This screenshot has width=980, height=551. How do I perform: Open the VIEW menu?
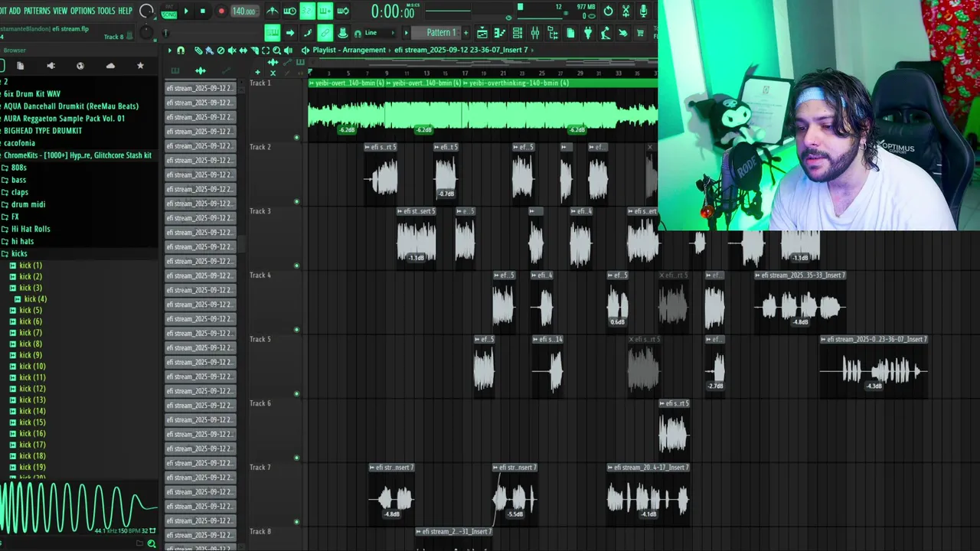(60, 11)
